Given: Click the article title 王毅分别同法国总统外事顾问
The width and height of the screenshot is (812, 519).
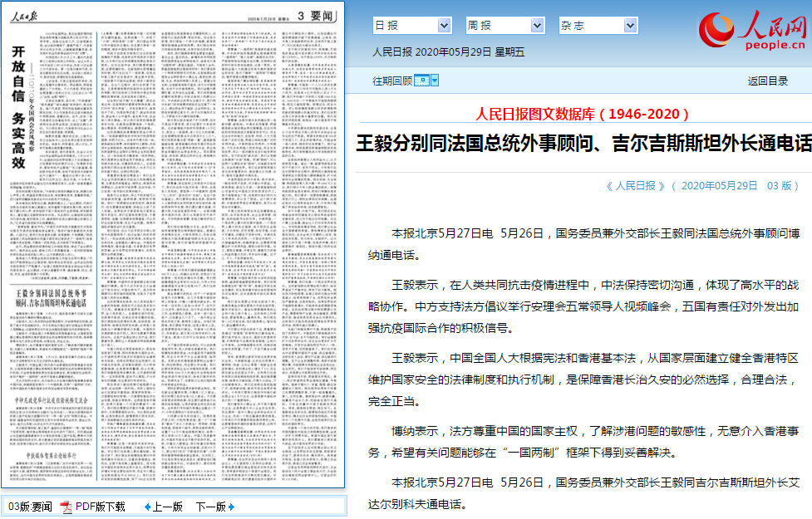Looking at the screenshot, I should (x=583, y=144).
